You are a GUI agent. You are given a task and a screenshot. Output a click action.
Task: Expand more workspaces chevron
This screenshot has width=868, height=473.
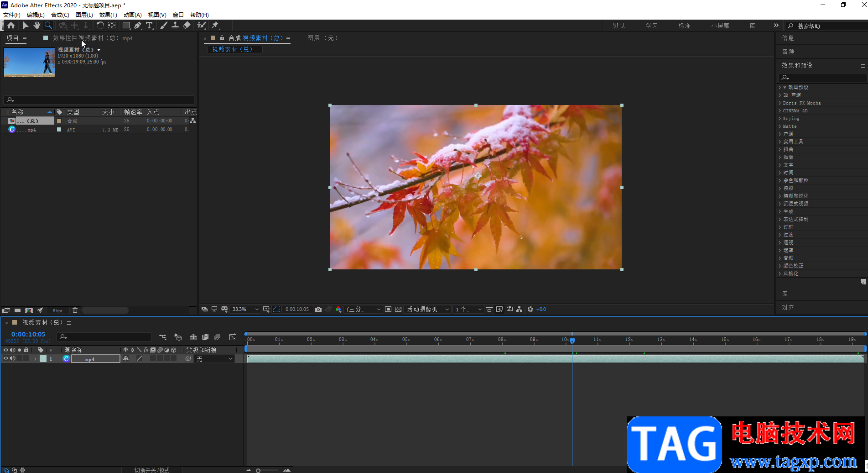(x=776, y=26)
